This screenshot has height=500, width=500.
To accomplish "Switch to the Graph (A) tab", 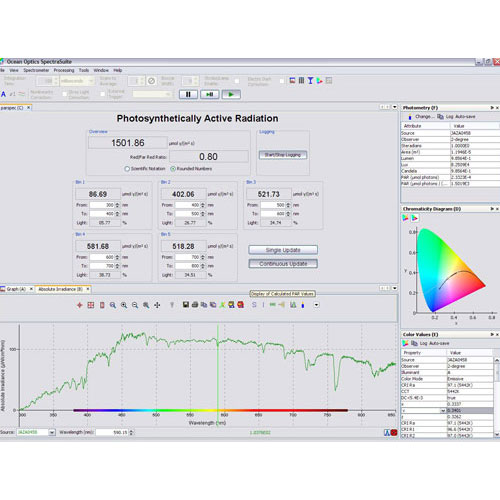I will point(17,289).
